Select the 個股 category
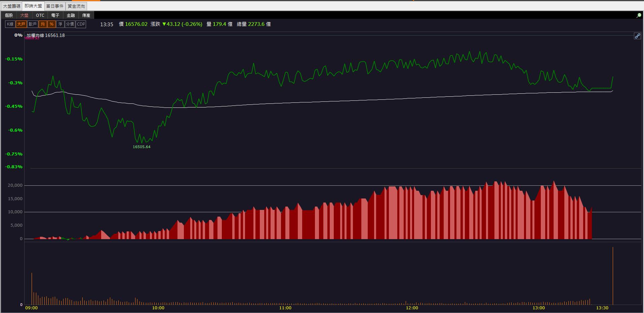 coord(9,15)
